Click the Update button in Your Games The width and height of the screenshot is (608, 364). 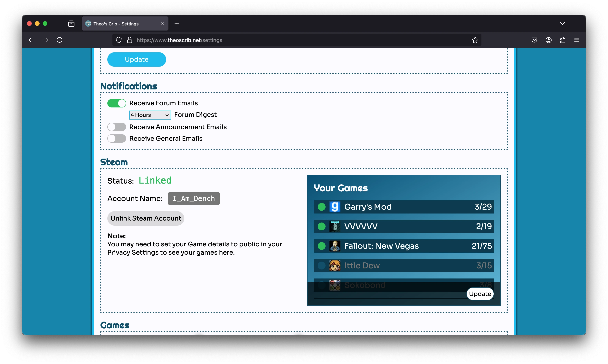tap(480, 294)
